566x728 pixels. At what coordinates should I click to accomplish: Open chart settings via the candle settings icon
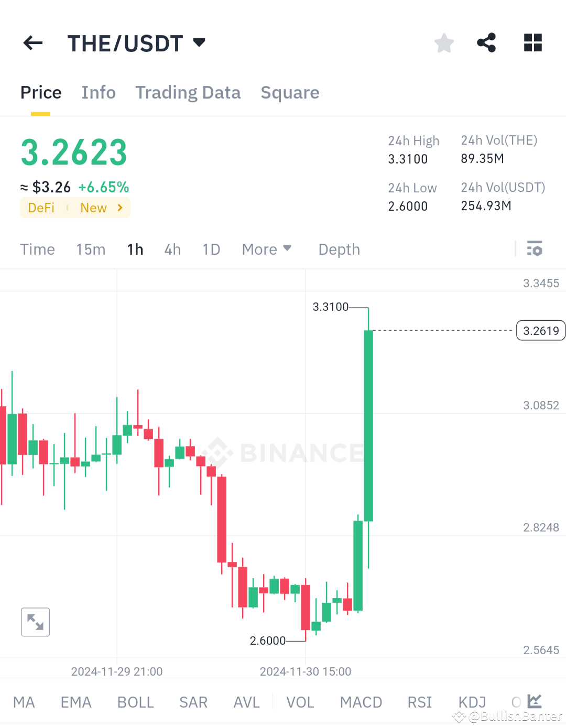[535, 249]
